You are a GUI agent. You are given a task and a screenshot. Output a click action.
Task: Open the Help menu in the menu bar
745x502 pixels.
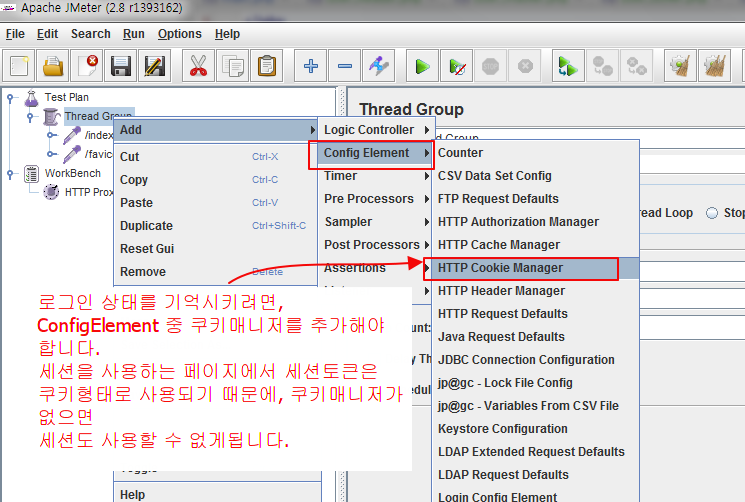(x=227, y=34)
